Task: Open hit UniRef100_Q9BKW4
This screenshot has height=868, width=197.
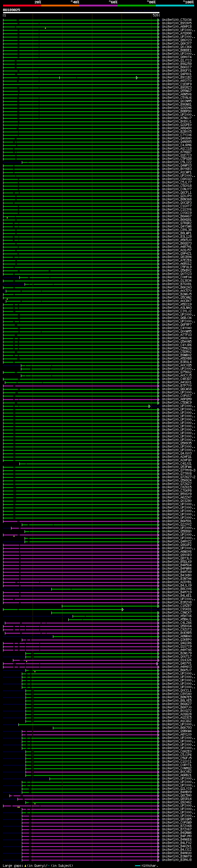Action: tap(177, 731)
